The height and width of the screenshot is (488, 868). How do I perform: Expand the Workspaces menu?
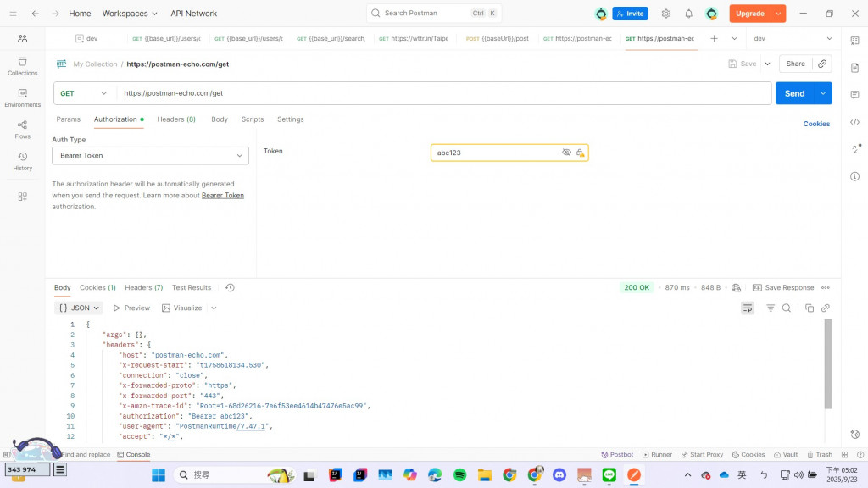[x=130, y=14]
